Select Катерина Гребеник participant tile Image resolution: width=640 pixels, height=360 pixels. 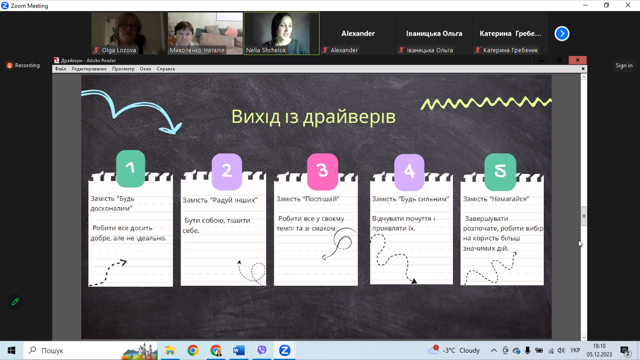click(510, 33)
